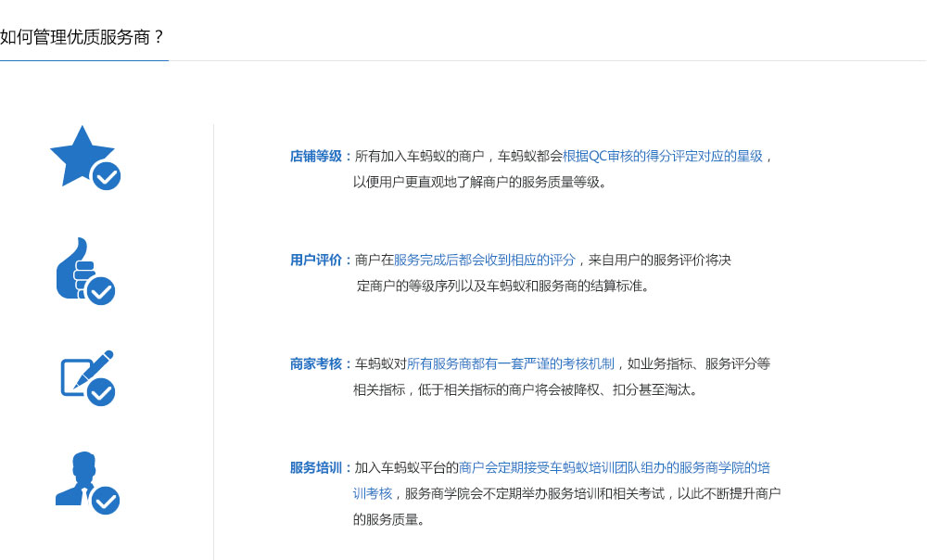Click blue text 所有服务商都有一套严谨的考核机制
Viewport: 927px width, 560px height.
click(511, 363)
